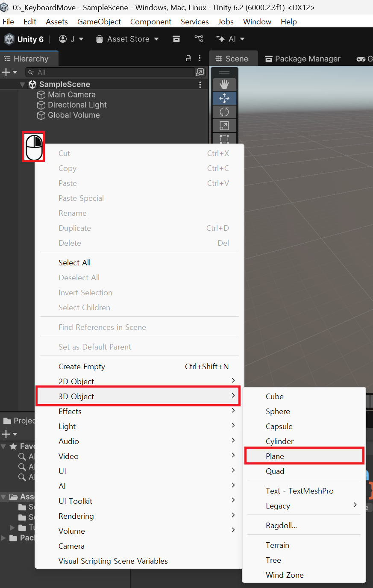The width and height of the screenshot is (373, 588).
Task: Open the Hierarchy add (+) dropdown
Action: [9, 72]
